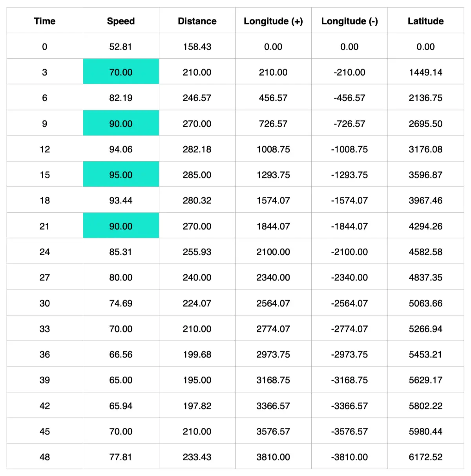The height and width of the screenshot is (476, 471).
Task: Click negative longitude cell -2100.00
Action: (x=349, y=252)
